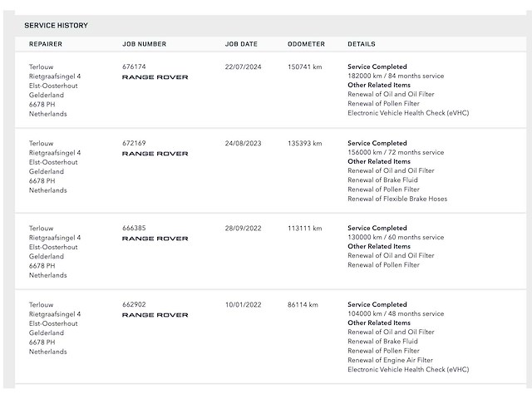The height and width of the screenshot is (399, 532).
Task: Select job number 662902
Action: (134, 304)
